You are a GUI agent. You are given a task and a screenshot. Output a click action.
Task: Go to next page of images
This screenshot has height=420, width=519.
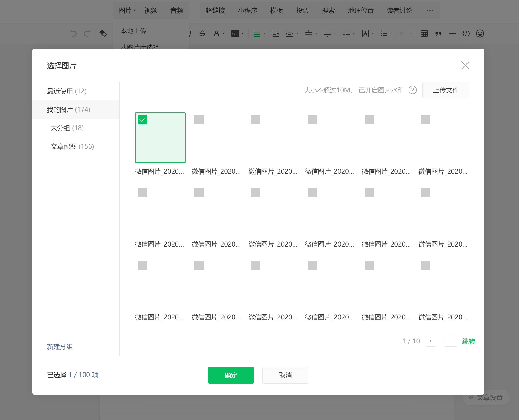431,341
